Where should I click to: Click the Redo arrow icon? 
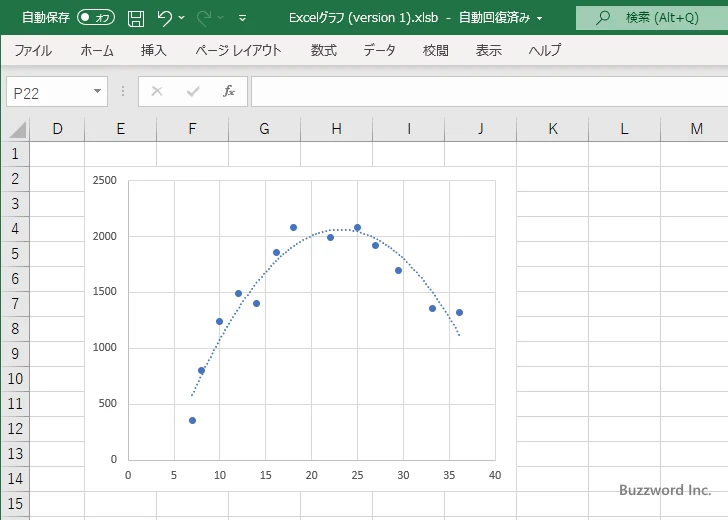[x=205, y=18]
